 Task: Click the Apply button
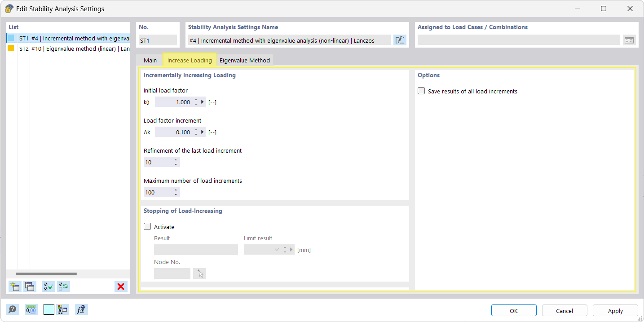point(615,311)
